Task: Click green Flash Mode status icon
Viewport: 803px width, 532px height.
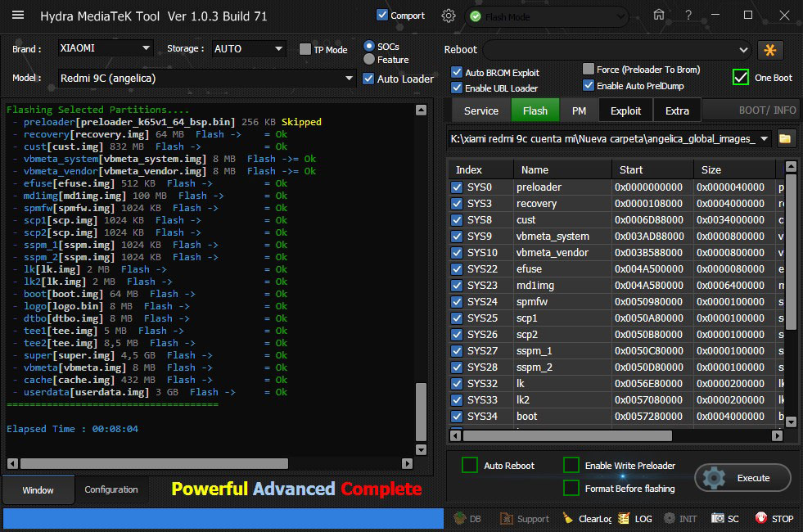Action: pos(476,17)
